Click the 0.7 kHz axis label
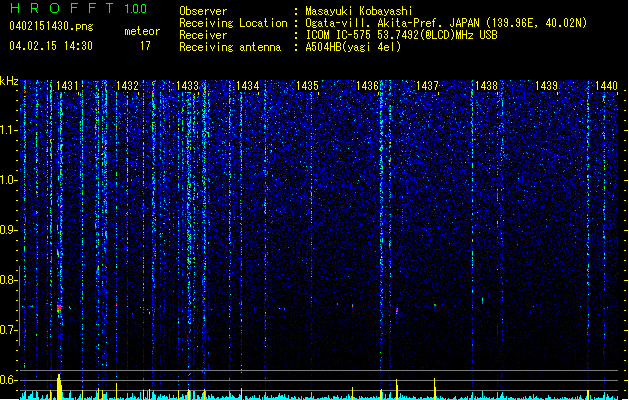The image size is (629, 400). tap(8, 330)
